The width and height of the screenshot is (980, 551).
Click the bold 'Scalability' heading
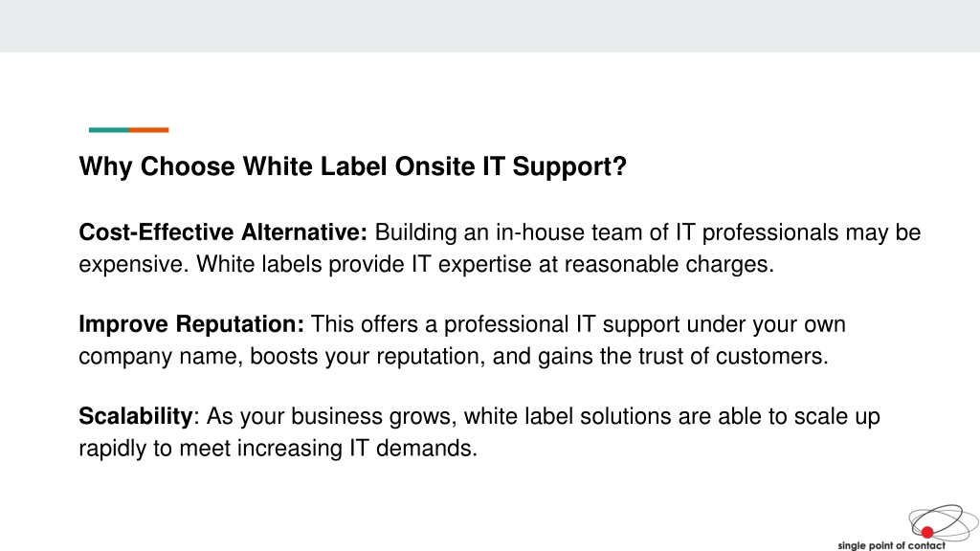136,416
